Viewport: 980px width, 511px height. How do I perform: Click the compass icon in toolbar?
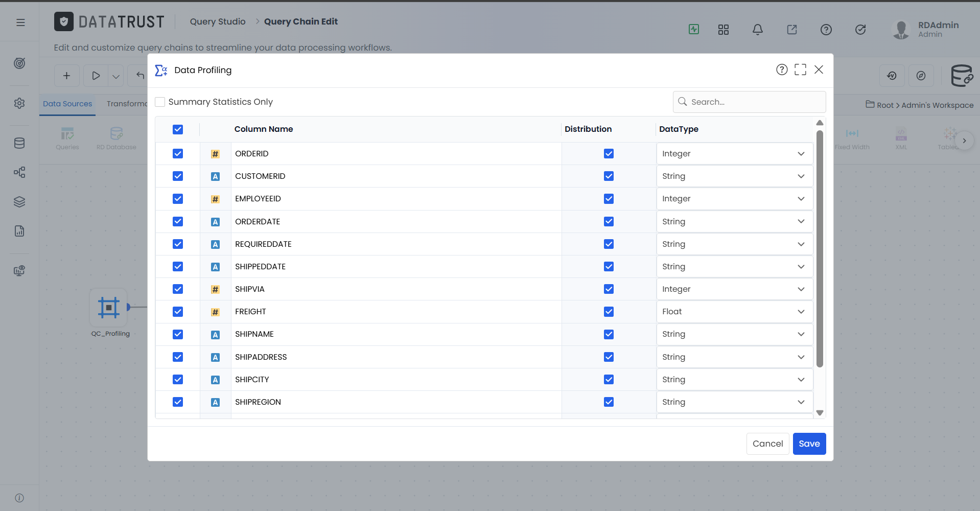(921, 76)
